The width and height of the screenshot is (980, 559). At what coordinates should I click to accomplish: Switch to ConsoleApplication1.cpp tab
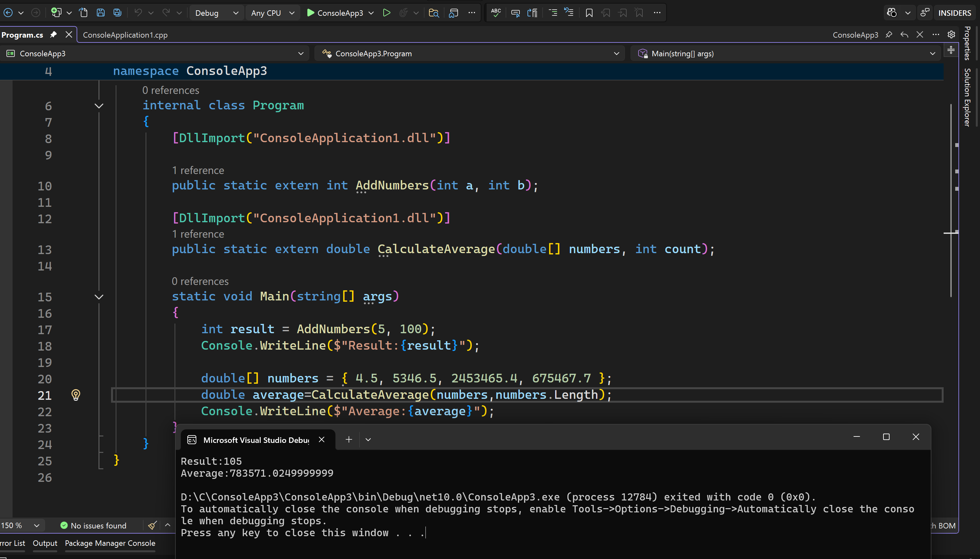point(125,35)
